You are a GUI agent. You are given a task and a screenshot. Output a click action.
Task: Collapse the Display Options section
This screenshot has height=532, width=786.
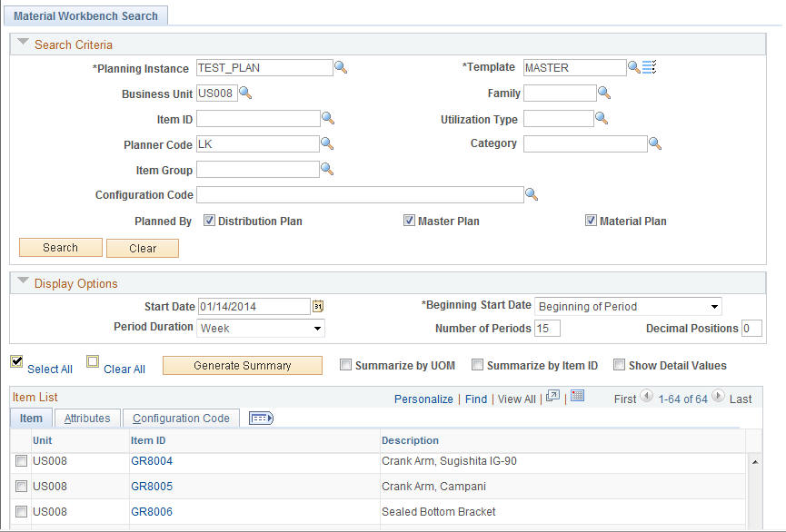click(x=22, y=283)
